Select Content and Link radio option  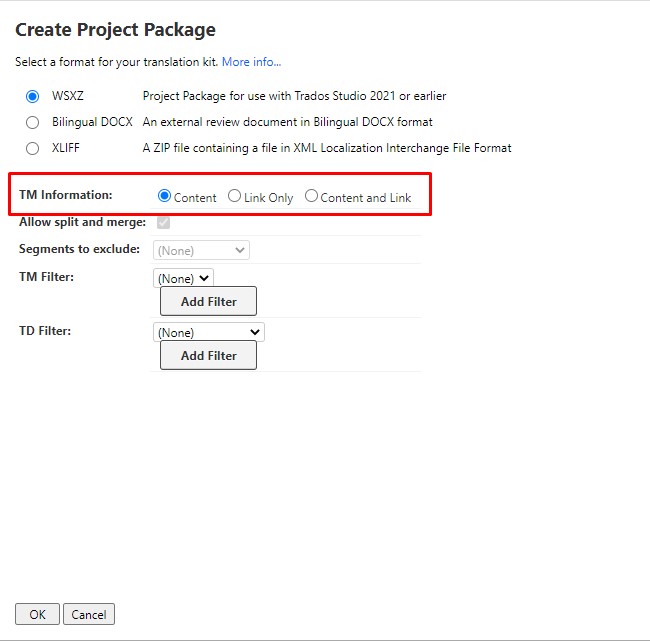coord(311,196)
